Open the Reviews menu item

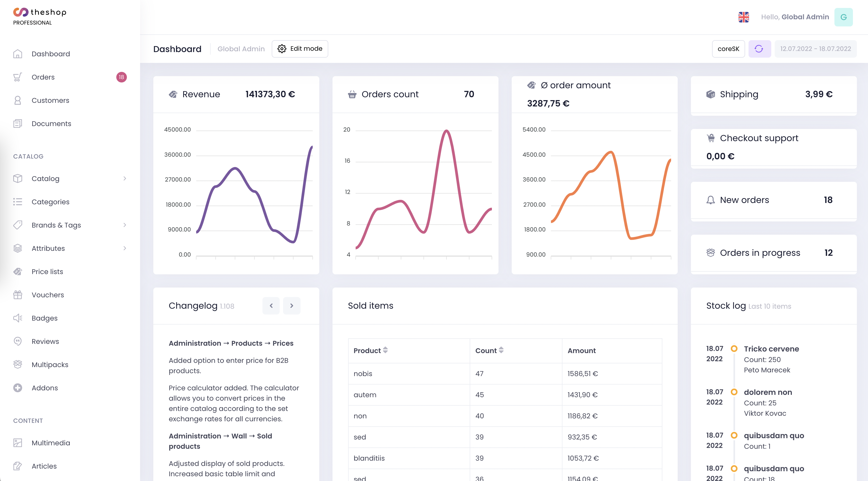coord(70,341)
